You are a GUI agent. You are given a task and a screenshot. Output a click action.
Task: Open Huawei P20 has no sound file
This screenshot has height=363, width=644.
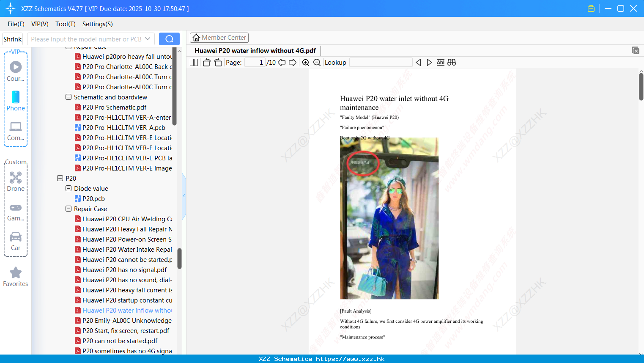(123, 280)
